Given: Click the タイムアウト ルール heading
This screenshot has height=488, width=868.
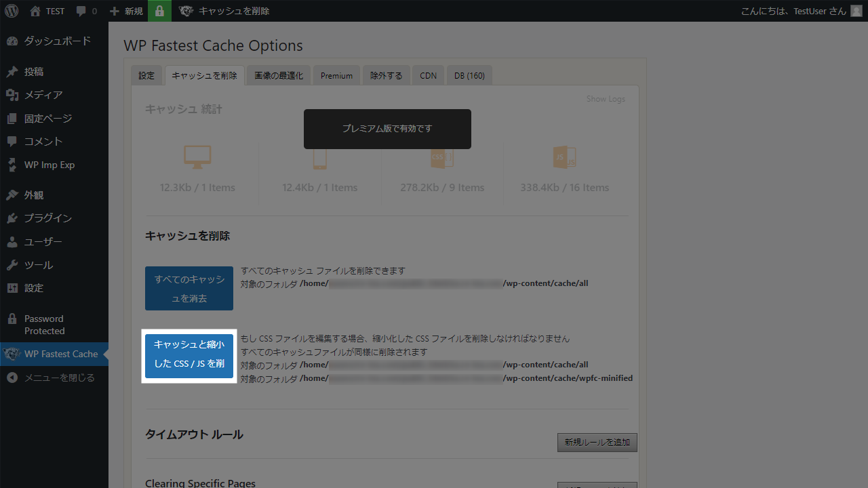Looking at the screenshot, I should (194, 434).
